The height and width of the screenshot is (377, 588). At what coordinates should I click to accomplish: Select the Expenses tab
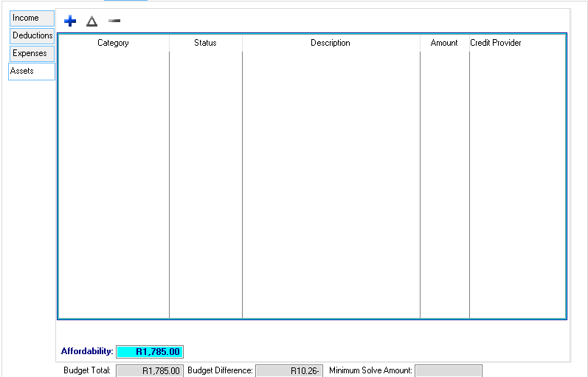(32, 53)
